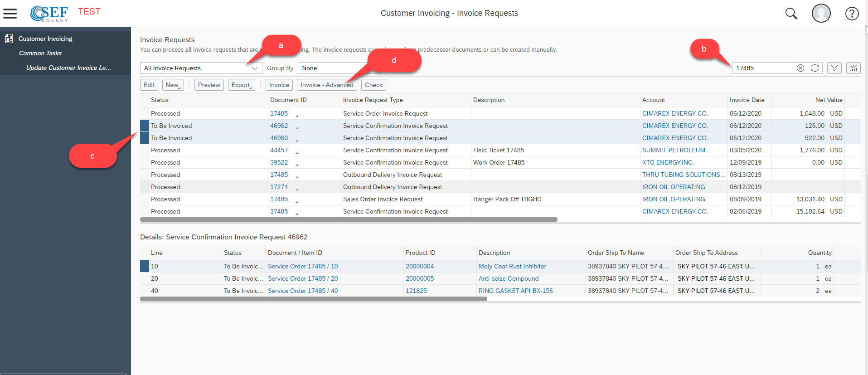Clear the 17485 search field
Viewport: 868px width, 375px height.
(x=800, y=68)
